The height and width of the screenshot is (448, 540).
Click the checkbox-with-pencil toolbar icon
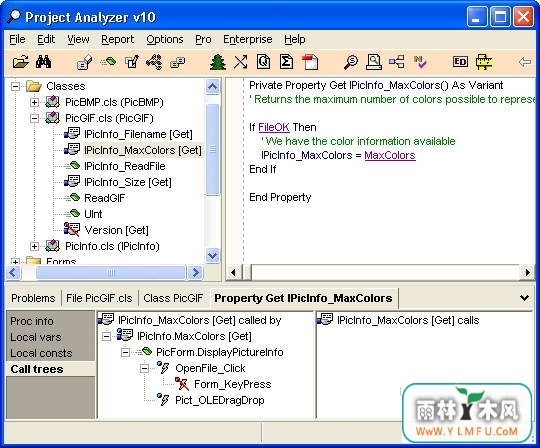click(x=132, y=62)
